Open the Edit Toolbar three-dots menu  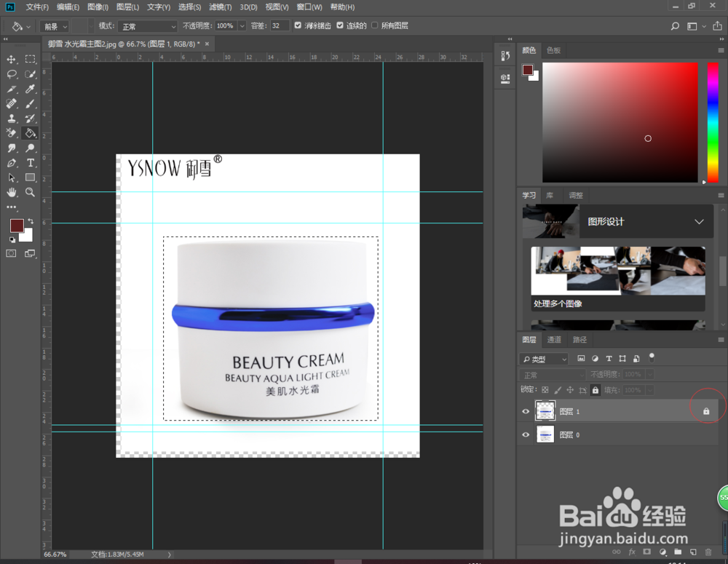coord(12,207)
